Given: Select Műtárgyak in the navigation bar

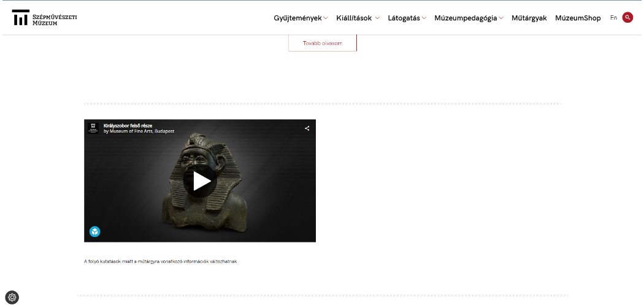Looking at the screenshot, I should coord(529,18).
